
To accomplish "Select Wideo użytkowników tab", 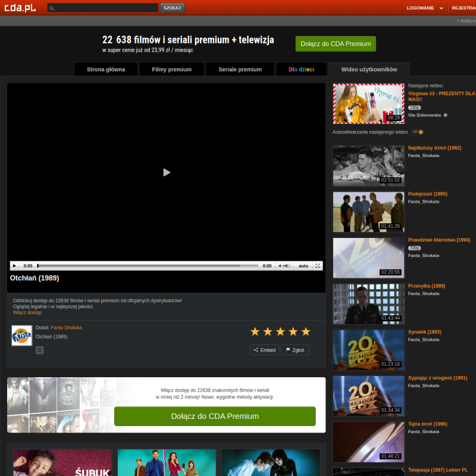I will click(369, 69).
